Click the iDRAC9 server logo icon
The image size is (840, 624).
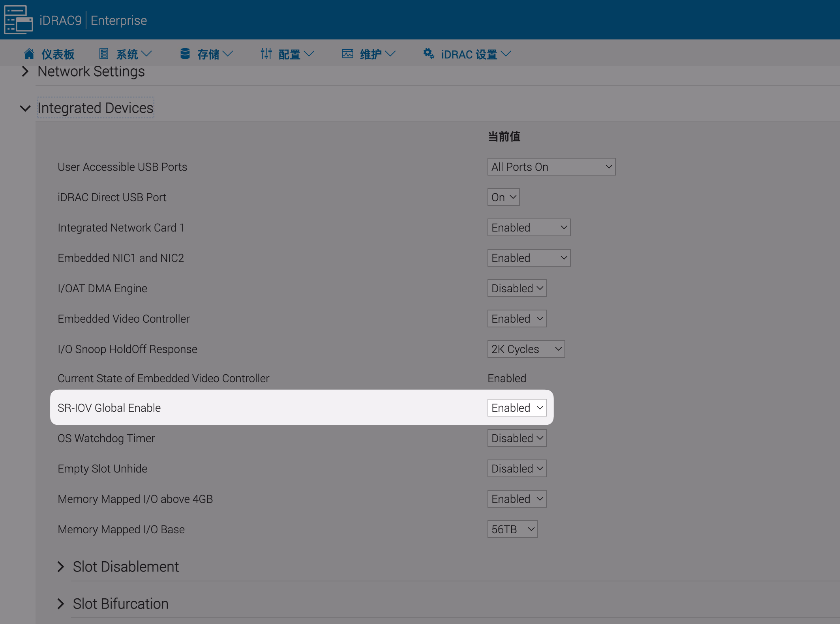pyautogui.click(x=18, y=20)
